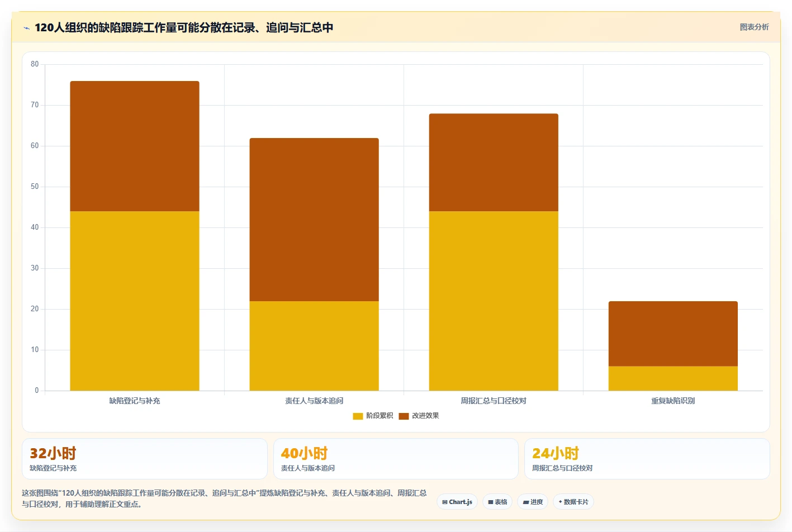Click brown bar segment for 重复缺陷识别
792x532 pixels.
pyautogui.click(x=673, y=334)
